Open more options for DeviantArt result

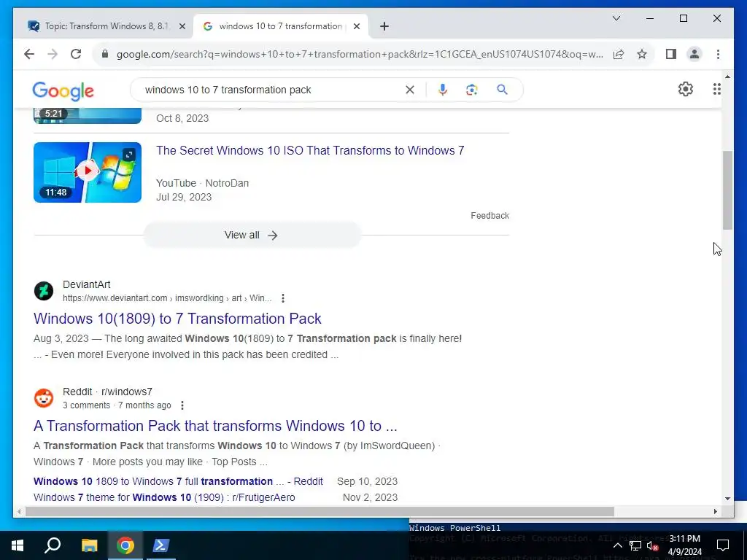pyautogui.click(x=283, y=298)
